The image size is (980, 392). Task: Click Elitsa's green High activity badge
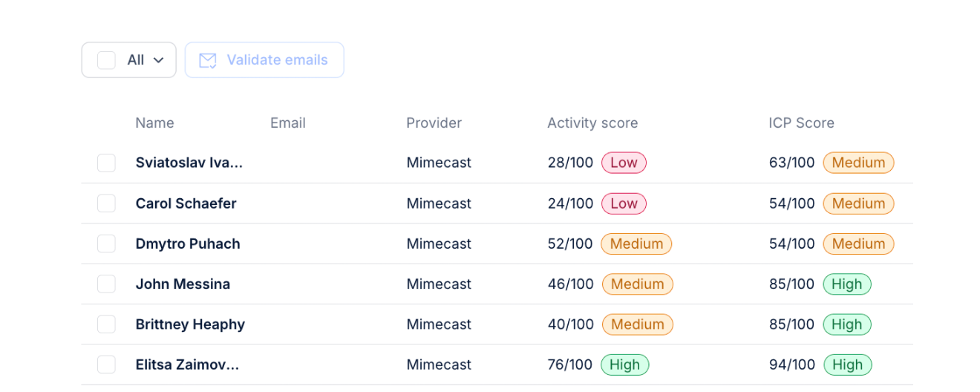pos(624,365)
